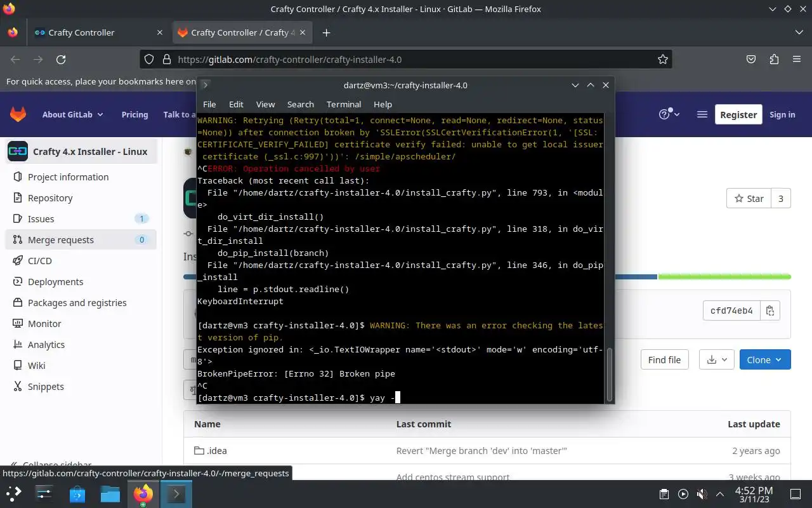
Task: Click the browser forward arrow
Action: 38,59
